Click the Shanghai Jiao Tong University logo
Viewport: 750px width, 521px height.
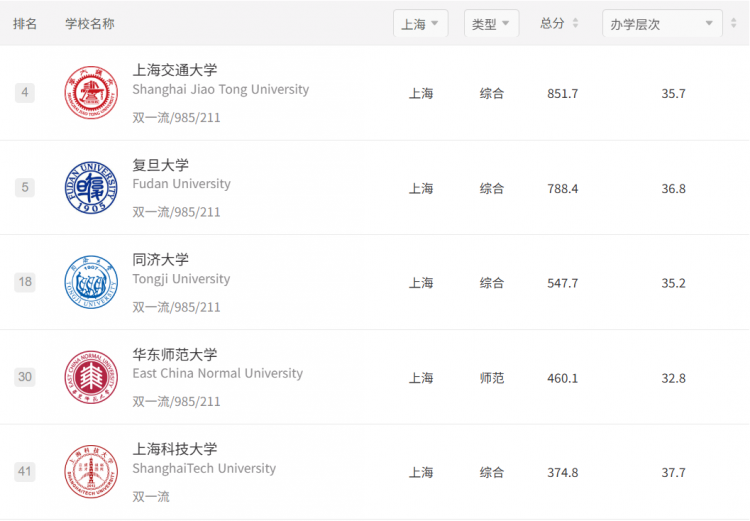tap(91, 92)
